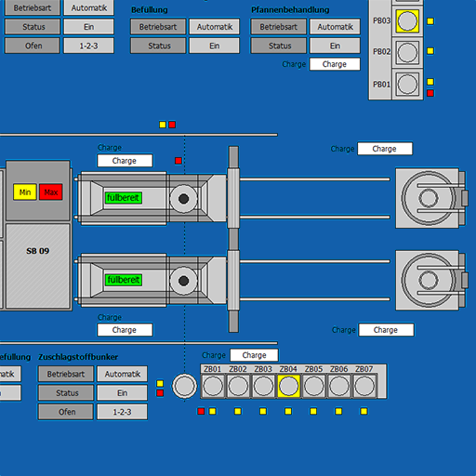Image resolution: width=476 pixels, height=476 pixels.
Task: Open Pfannenbehandlung Betriebsart Automatik selector
Action: 335,27
